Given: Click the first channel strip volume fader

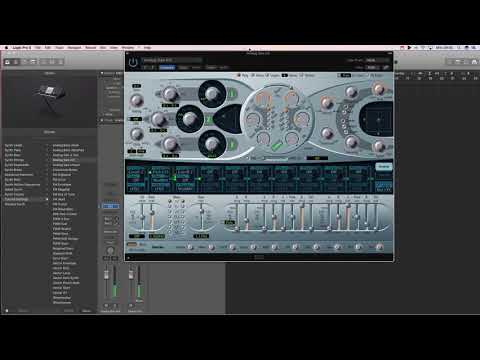Looking at the screenshot, I should pos(107,275).
